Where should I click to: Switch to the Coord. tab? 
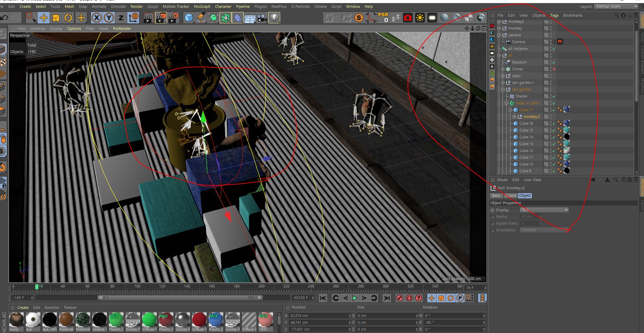pos(510,195)
